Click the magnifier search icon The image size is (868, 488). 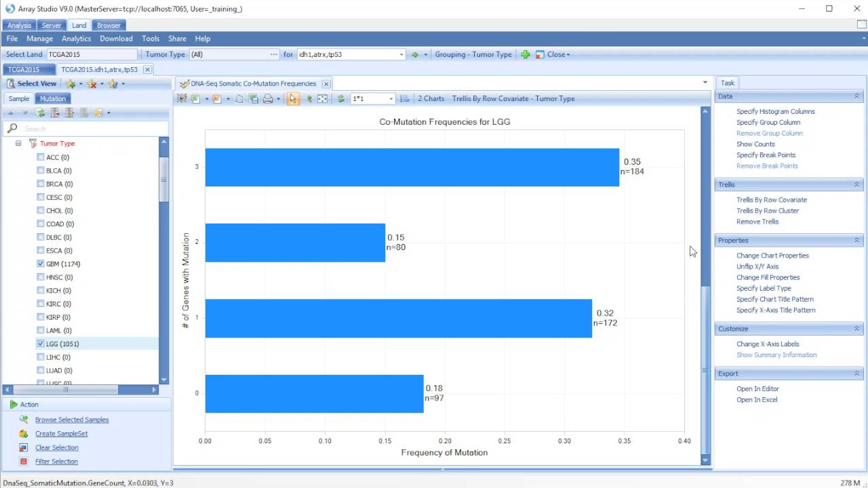tap(12, 128)
